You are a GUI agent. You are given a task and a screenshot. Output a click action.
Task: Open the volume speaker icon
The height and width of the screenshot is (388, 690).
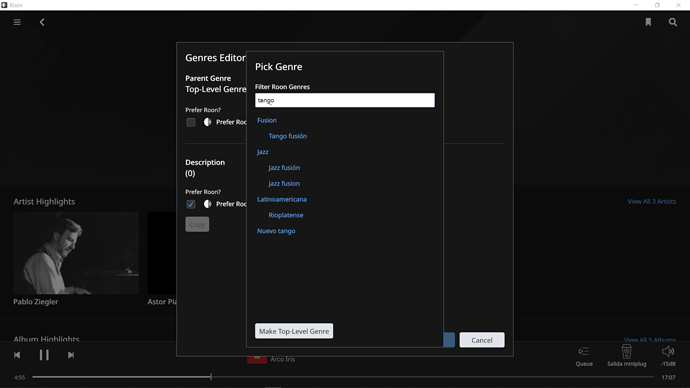668,351
